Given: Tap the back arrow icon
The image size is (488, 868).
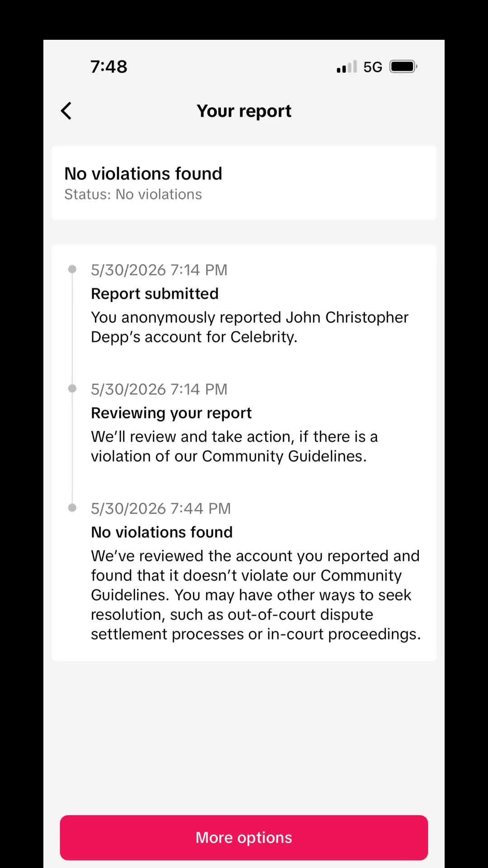Looking at the screenshot, I should click(x=66, y=111).
